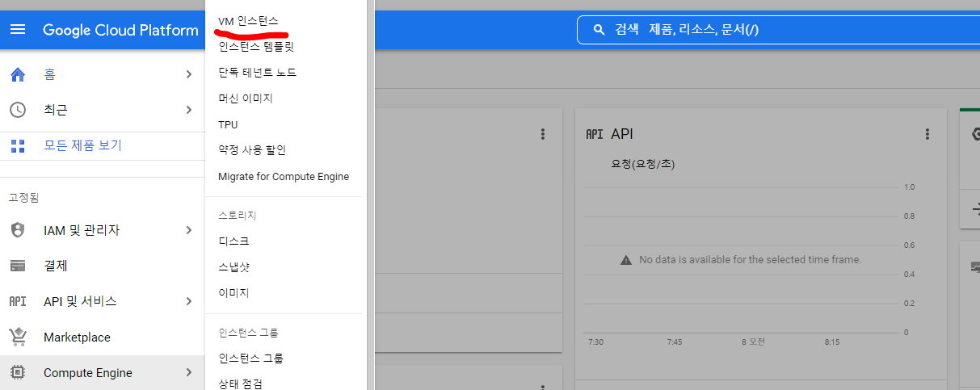Click the 인스턴스 그룹 section header

248,332
